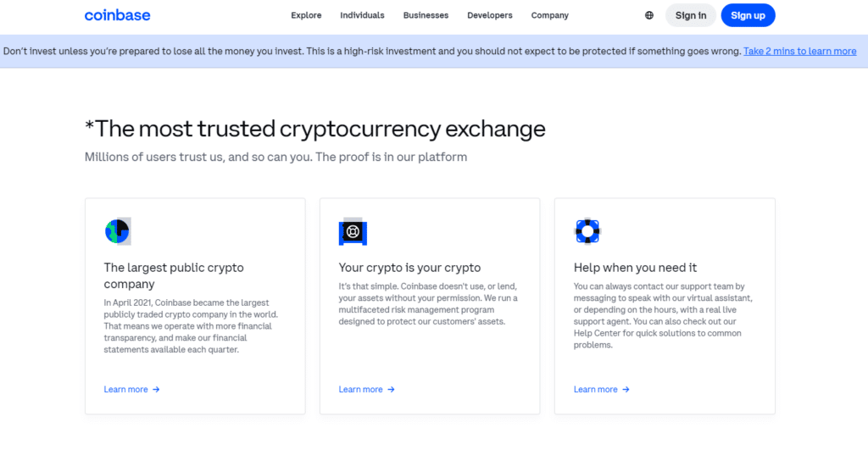The width and height of the screenshot is (868, 455).
Task: Open the Individuals menu
Action: (362, 15)
